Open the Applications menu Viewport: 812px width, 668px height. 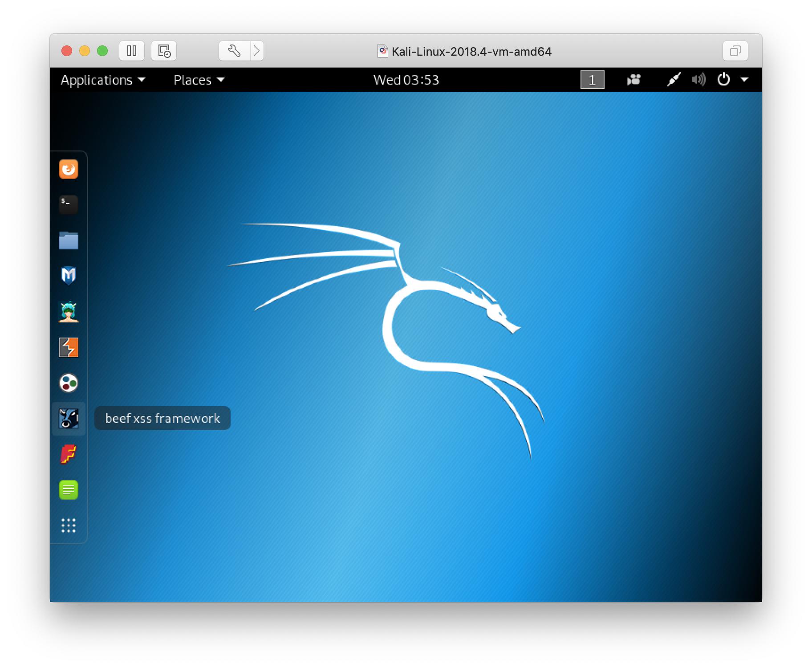click(x=103, y=80)
